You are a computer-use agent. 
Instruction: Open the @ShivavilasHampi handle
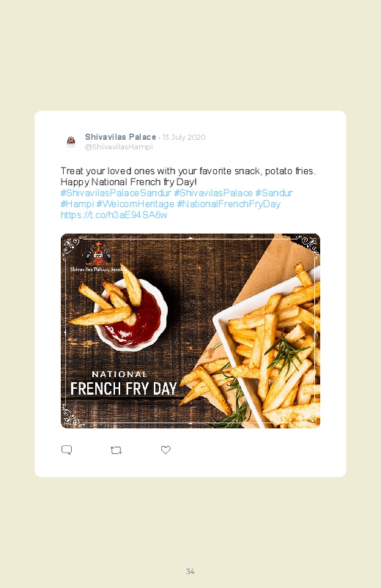[119, 147]
